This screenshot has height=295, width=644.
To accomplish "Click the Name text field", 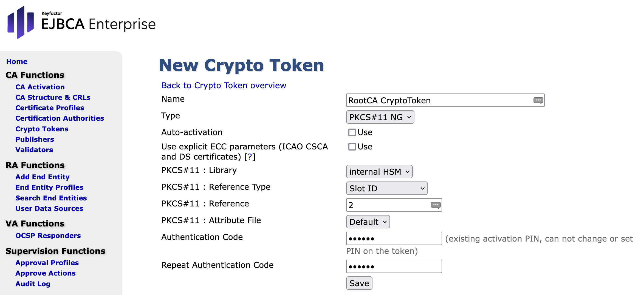I will click(439, 100).
